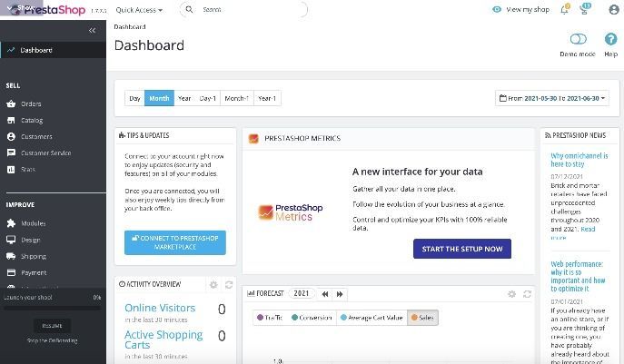The image size is (624, 364).
Task: Click View my shop link
Action: pyautogui.click(x=521, y=10)
